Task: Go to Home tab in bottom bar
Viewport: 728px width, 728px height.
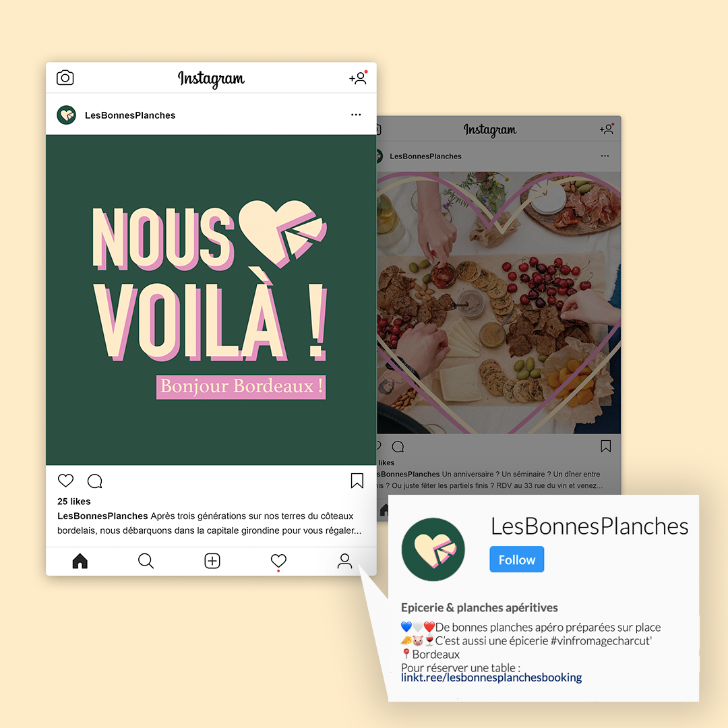Action: coord(80,561)
